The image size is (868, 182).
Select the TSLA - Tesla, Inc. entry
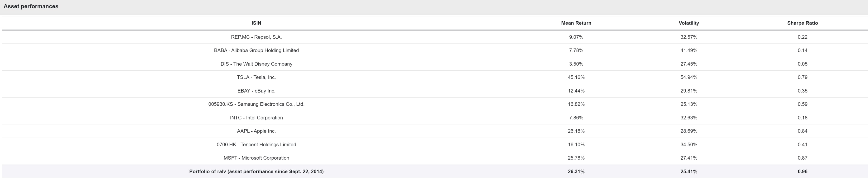point(435,77)
